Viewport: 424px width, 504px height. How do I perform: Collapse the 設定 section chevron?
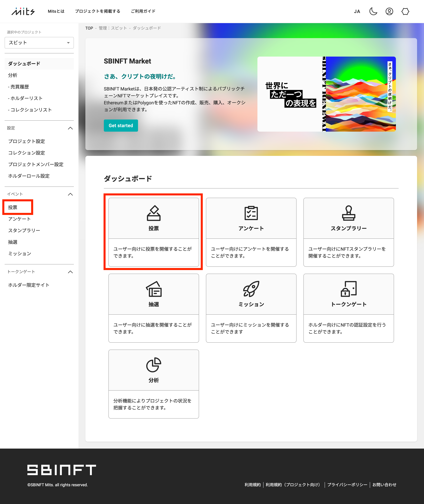(70, 128)
